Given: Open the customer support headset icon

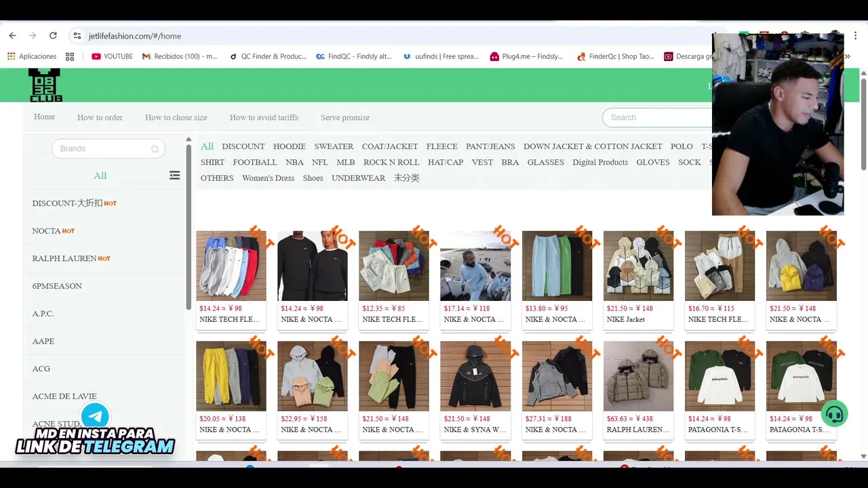Looking at the screenshot, I should pyautogui.click(x=835, y=413).
